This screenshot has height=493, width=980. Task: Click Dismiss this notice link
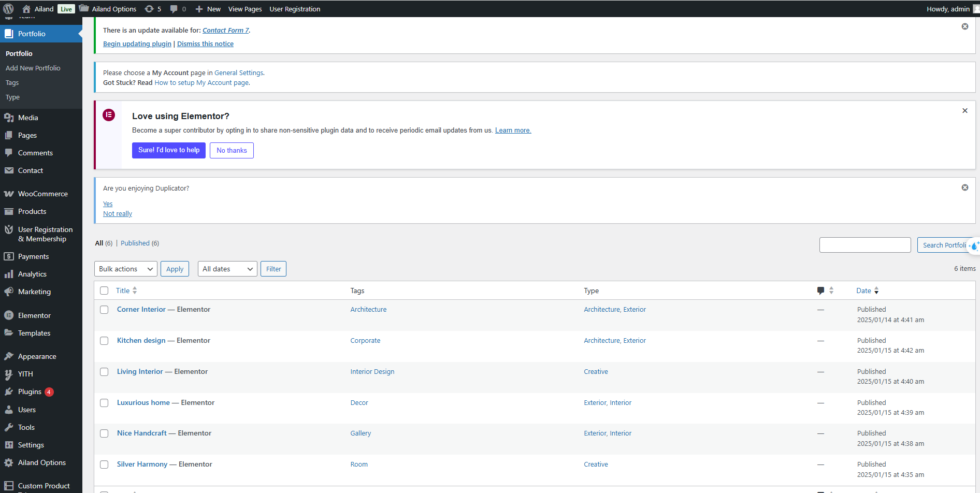[205, 44]
